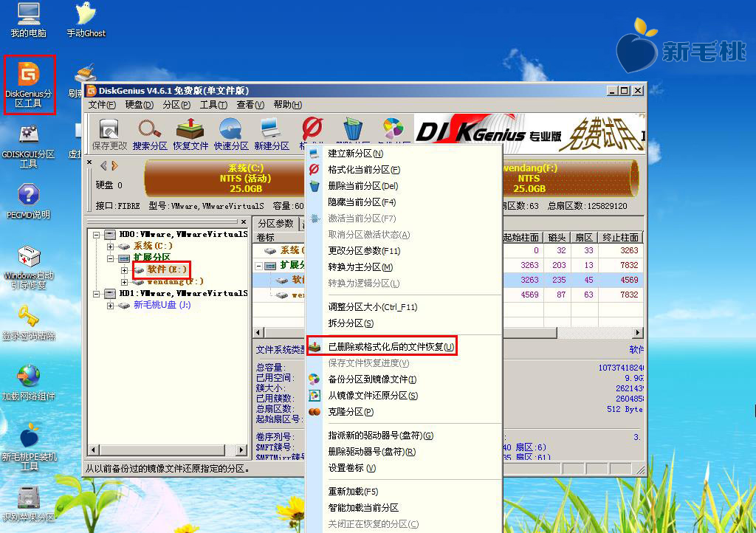
Task: Select 调整分区大小(Ctrl_F11) menu entry
Action: pos(404,307)
